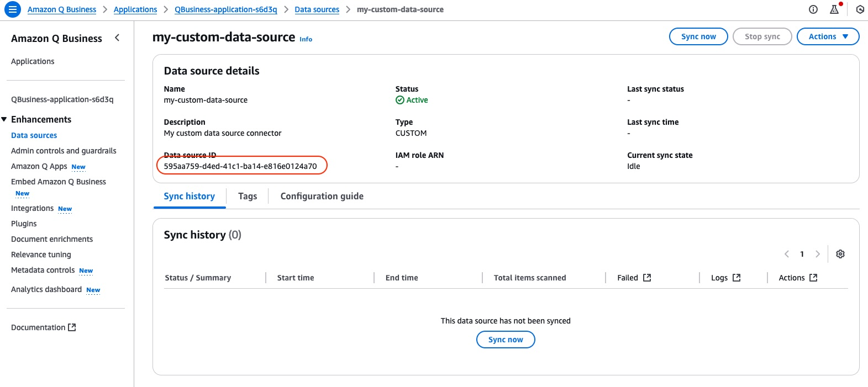
Task: Click the external link icon beside Failed
Action: pos(647,278)
